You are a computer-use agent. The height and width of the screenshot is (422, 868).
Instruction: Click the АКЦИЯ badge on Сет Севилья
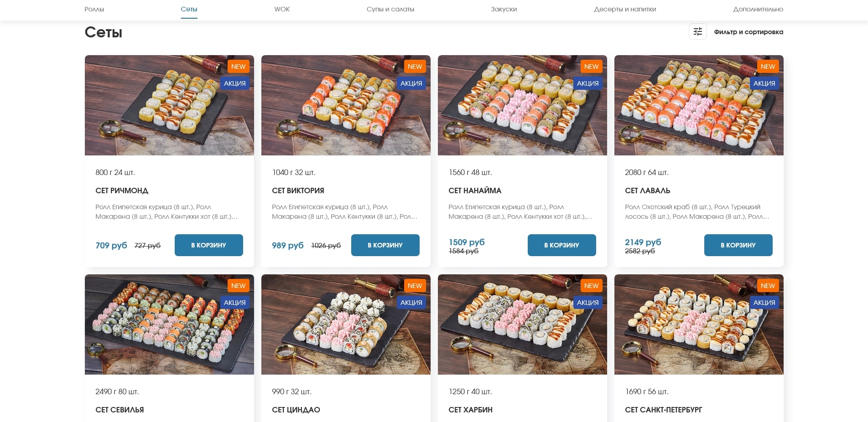[234, 303]
